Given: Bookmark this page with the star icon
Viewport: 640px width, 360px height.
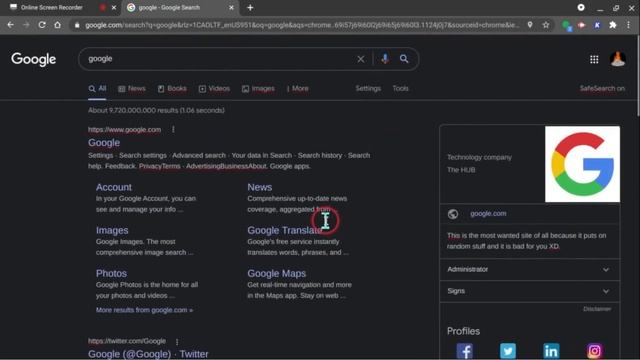Looking at the screenshot, I should pos(546,25).
